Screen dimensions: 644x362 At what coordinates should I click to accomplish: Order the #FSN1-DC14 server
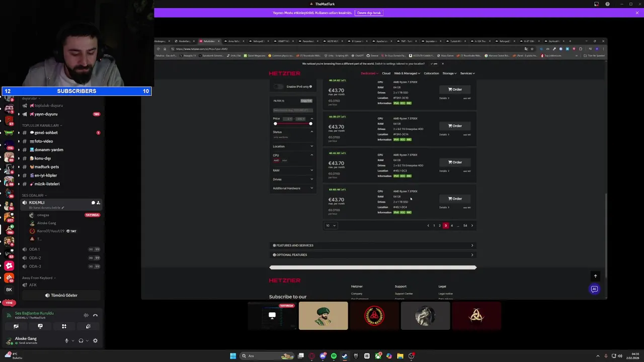(x=455, y=126)
